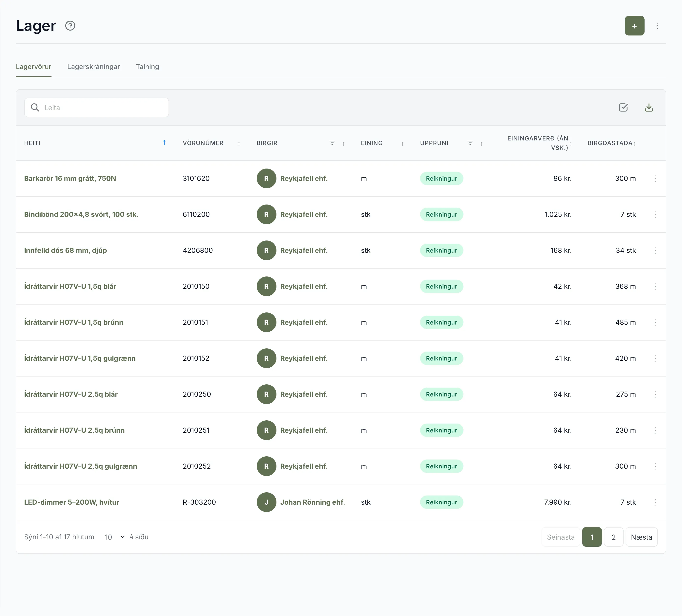682x616 pixels.
Task: Open the items per page dropdown
Action: (x=115, y=537)
